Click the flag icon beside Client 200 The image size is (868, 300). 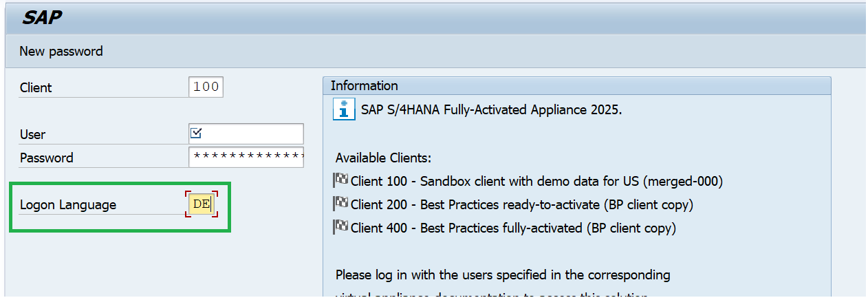tap(340, 204)
